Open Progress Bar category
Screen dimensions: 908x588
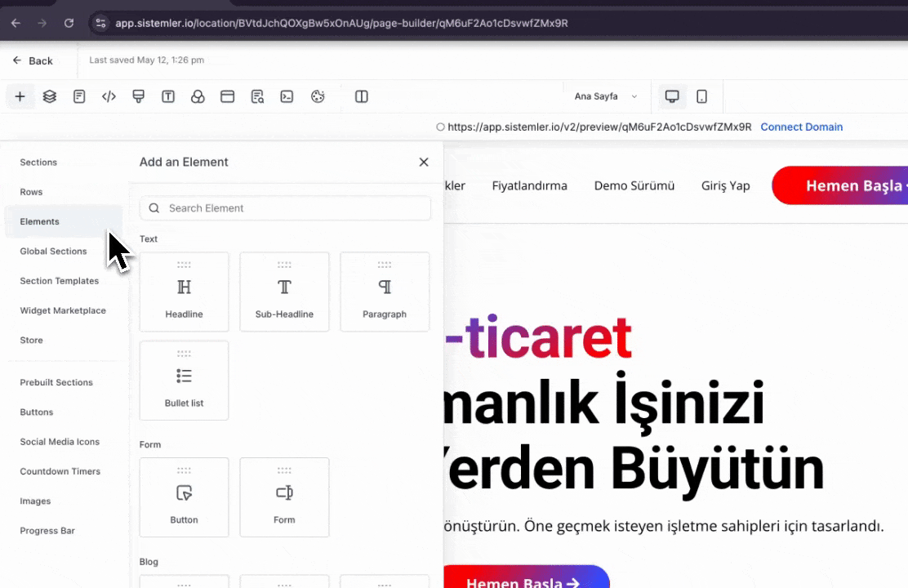pos(47,530)
